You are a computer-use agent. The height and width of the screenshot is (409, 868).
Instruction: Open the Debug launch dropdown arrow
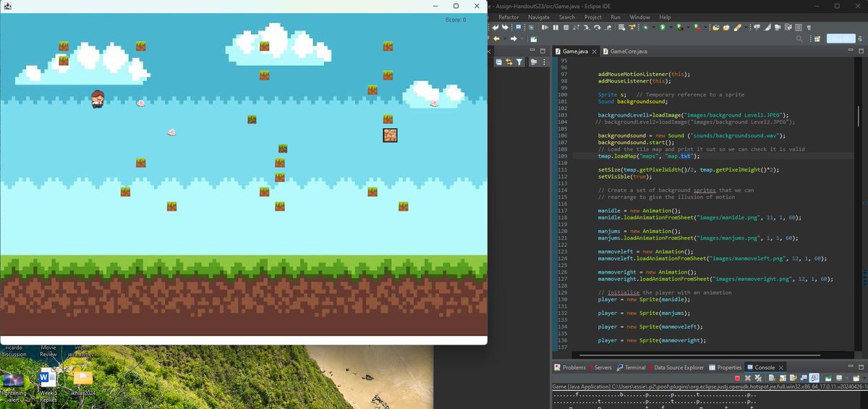pyautogui.click(x=653, y=27)
